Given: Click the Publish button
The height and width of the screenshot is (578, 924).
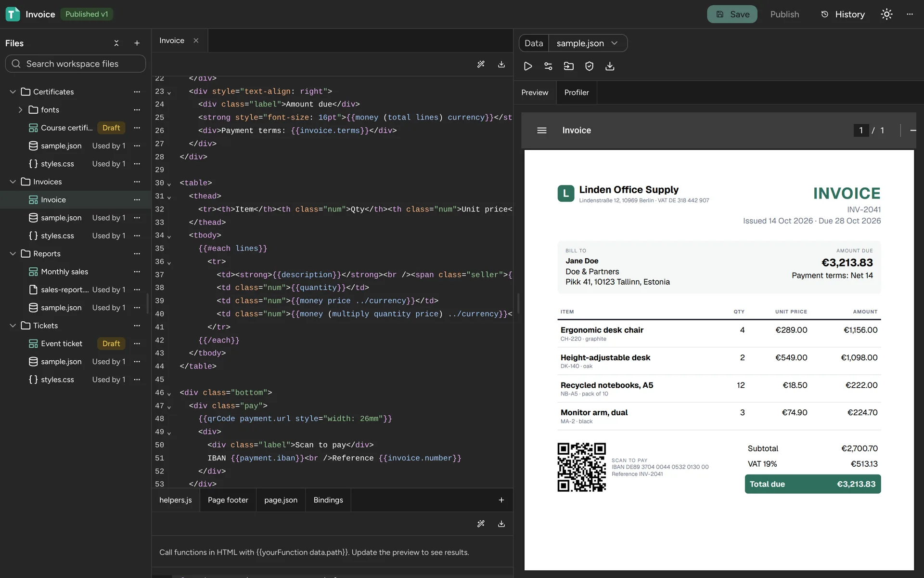Looking at the screenshot, I should click(x=784, y=14).
